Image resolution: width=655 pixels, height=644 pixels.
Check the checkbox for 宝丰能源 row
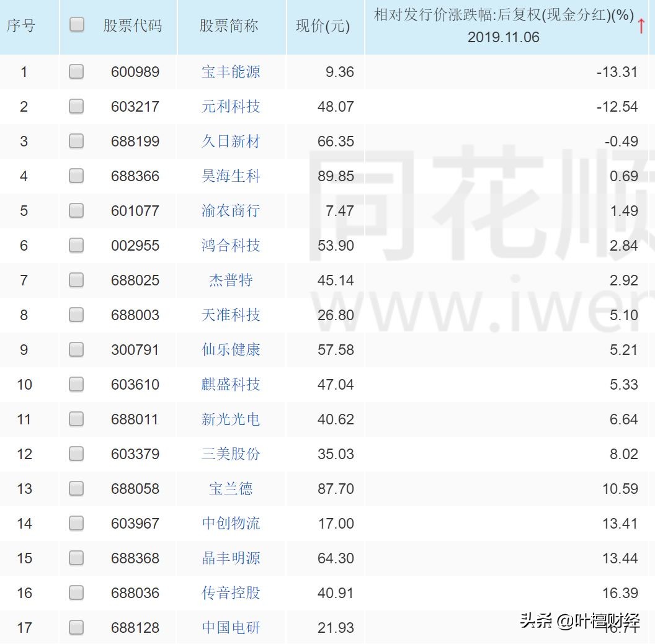click(x=76, y=71)
